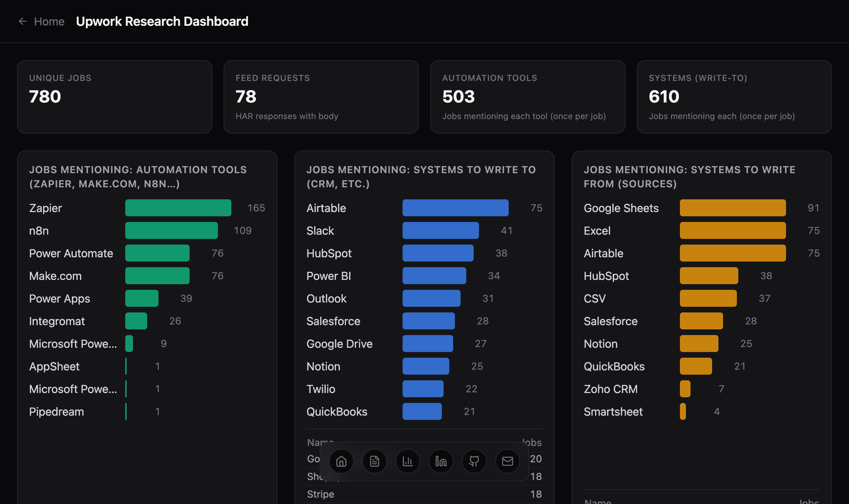Image resolution: width=849 pixels, height=504 pixels.
Task: Select the Feed Requests stat card
Action: (320, 97)
